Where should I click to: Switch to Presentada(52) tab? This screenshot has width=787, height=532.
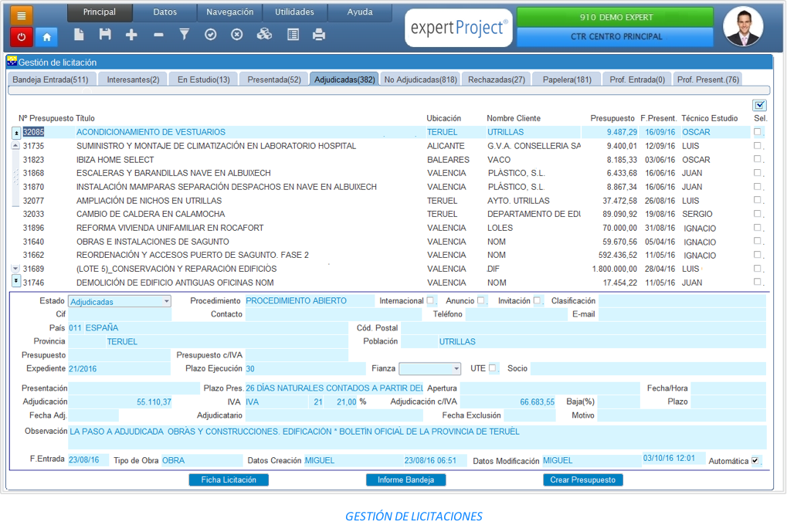pyautogui.click(x=274, y=80)
